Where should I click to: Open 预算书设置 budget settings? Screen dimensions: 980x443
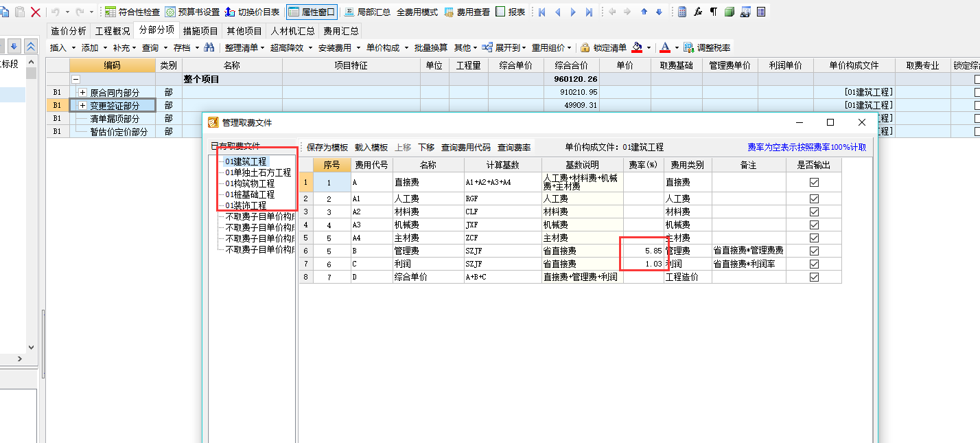[192, 12]
